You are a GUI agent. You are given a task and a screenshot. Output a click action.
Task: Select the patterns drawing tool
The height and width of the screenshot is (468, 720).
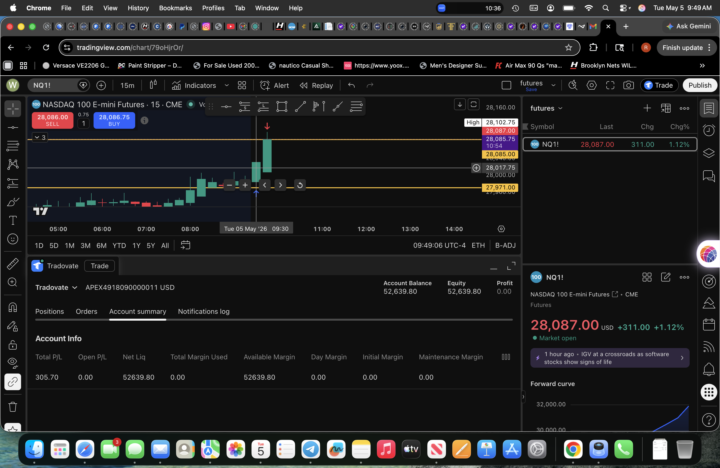[13, 164]
